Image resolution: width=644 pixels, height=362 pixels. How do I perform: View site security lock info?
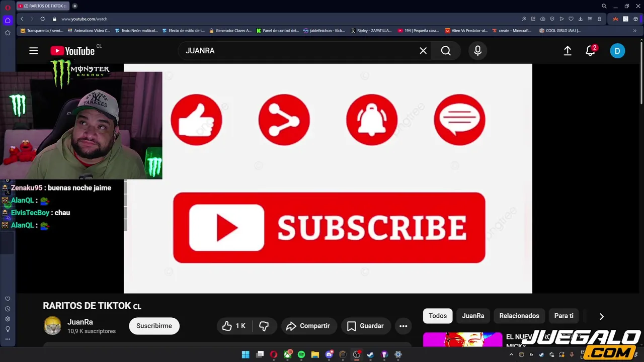click(x=54, y=19)
